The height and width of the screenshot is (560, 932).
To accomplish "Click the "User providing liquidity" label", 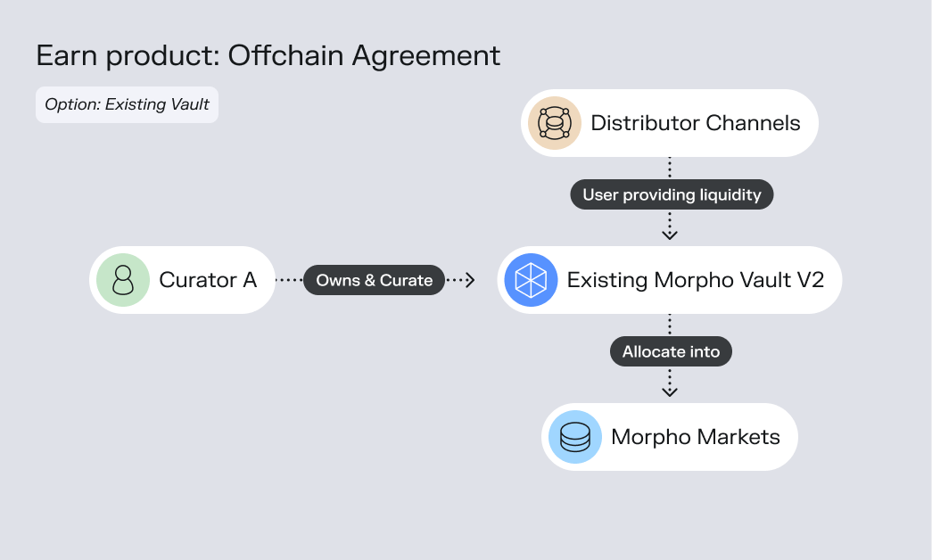I will [x=672, y=194].
